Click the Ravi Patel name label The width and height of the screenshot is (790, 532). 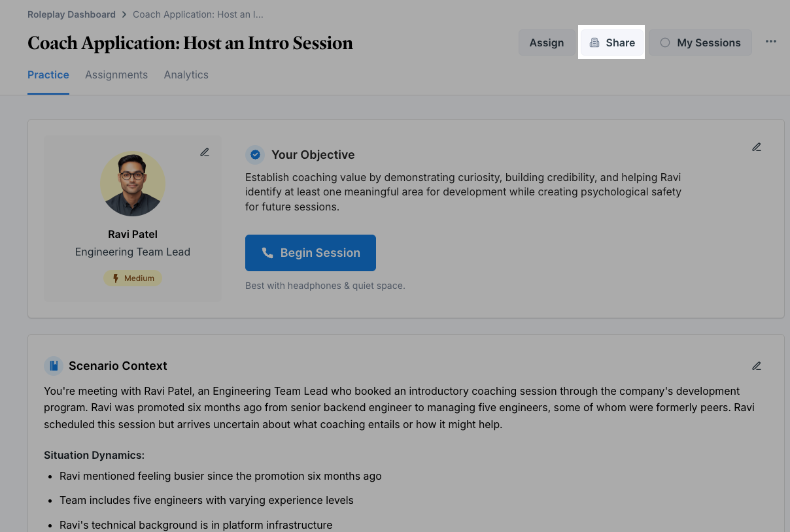[x=133, y=234]
